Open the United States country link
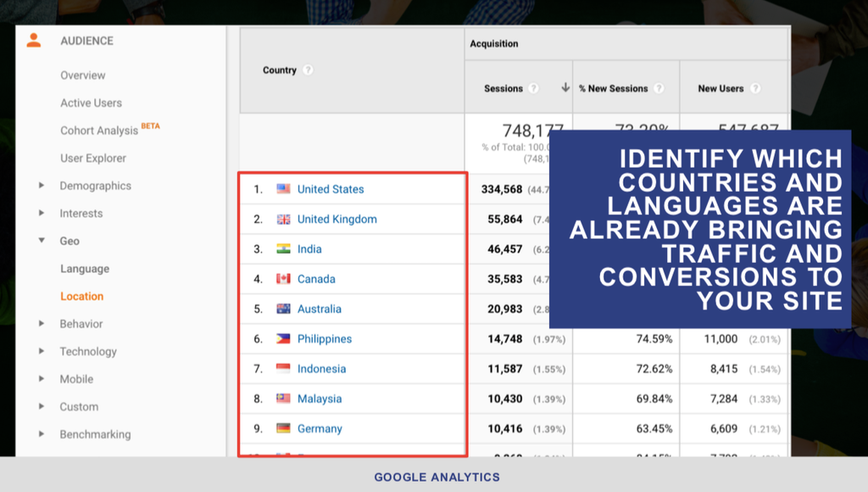 [331, 189]
